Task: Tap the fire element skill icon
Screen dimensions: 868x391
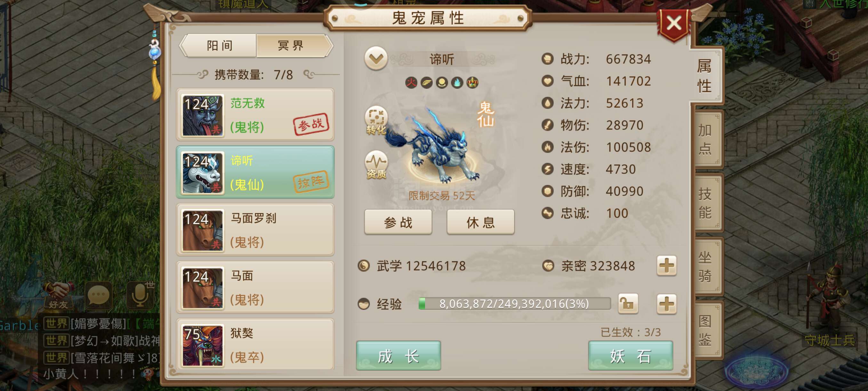Action: point(411,82)
